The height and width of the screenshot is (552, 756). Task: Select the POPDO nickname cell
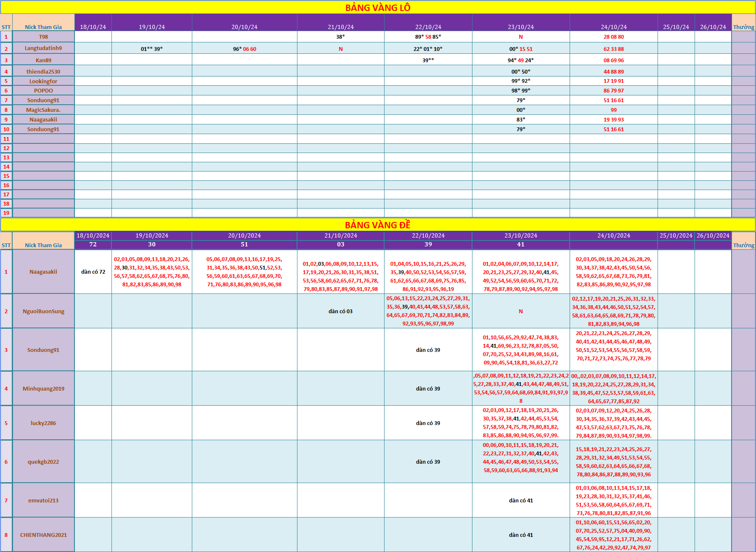tap(43, 90)
